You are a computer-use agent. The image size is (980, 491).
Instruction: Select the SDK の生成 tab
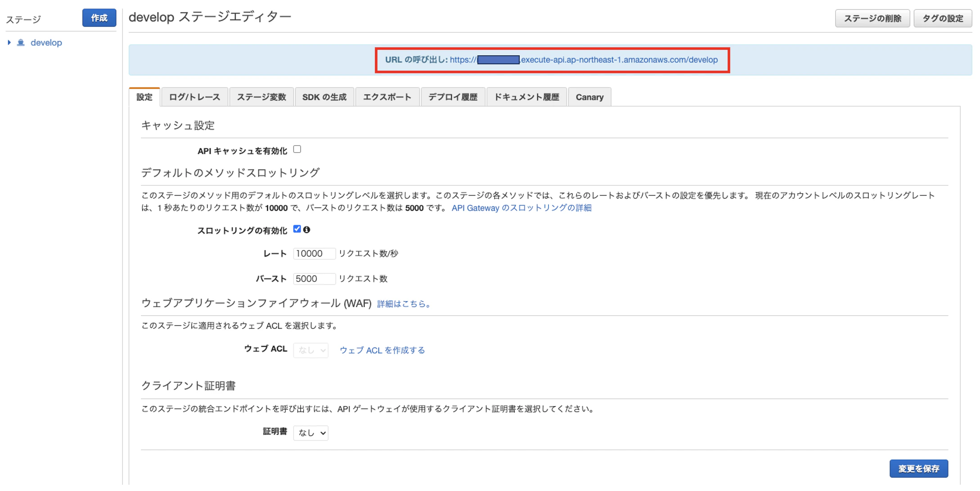coord(324,97)
